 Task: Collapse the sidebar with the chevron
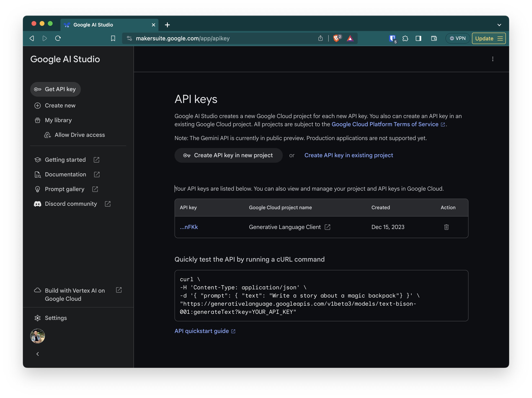[38, 354]
